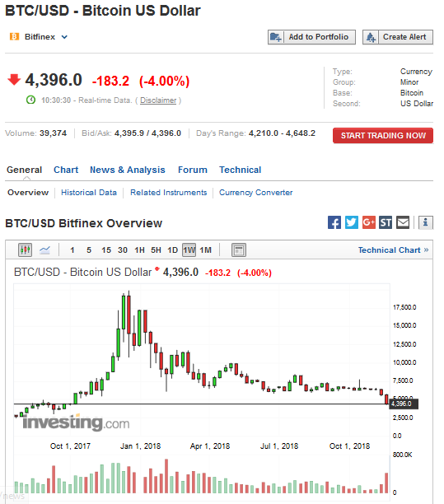Click the red down arrow price indicator
Image resolution: width=444 pixels, height=504 pixels.
14,79
